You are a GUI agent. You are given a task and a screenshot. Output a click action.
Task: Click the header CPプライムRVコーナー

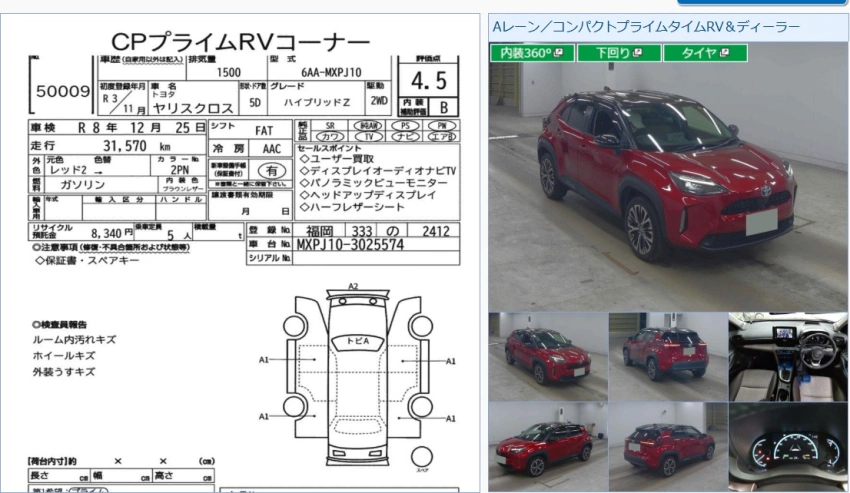pyautogui.click(x=240, y=42)
